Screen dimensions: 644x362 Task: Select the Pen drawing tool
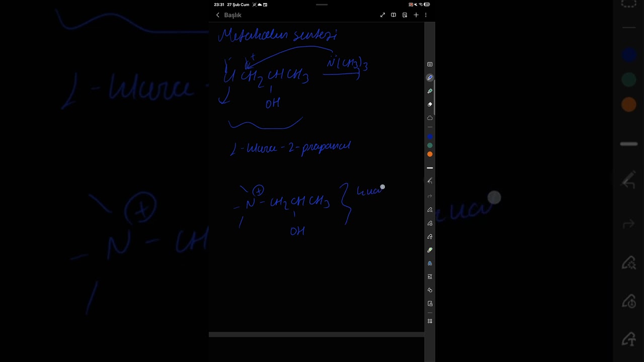pos(430,78)
